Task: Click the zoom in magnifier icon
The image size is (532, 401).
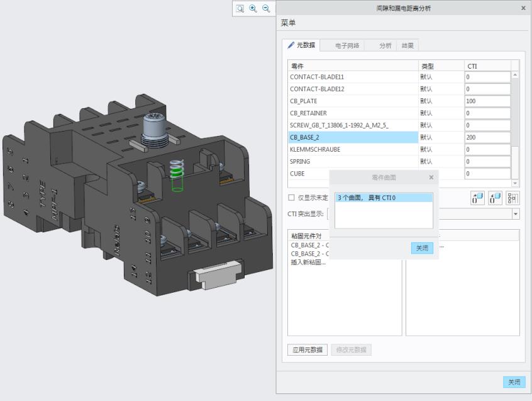Action: (253, 8)
